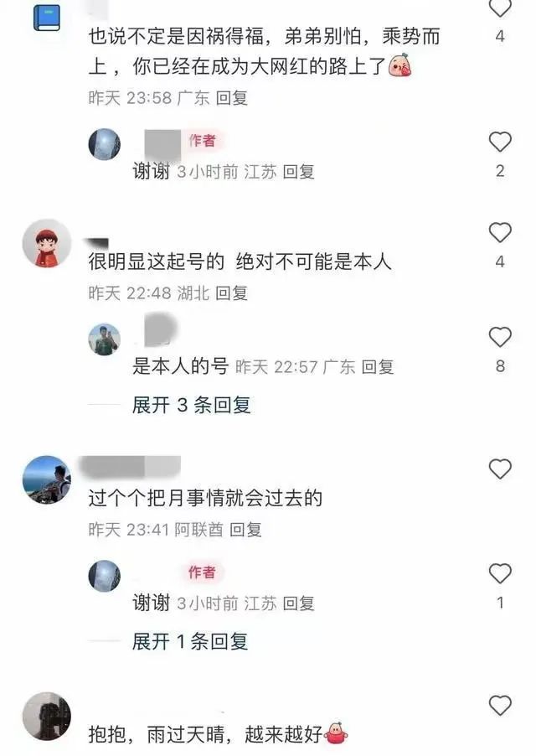The width and height of the screenshot is (536, 756).
Task: Open dark avatar of 抱抱 commenter
Action: click(x=47, y=717)
